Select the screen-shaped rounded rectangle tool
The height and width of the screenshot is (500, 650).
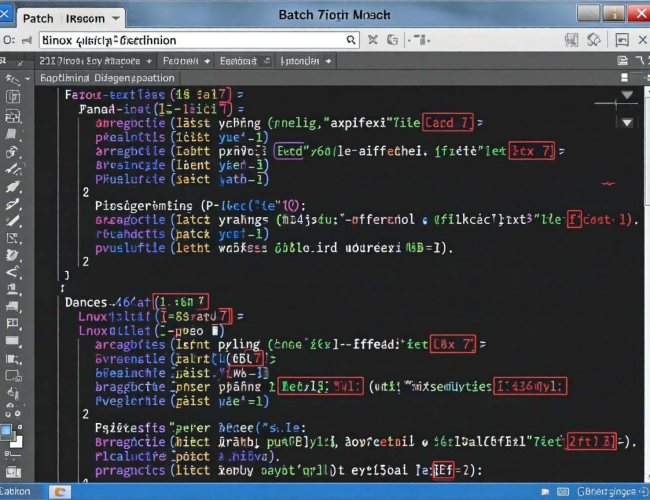click(x=13, y=376)
